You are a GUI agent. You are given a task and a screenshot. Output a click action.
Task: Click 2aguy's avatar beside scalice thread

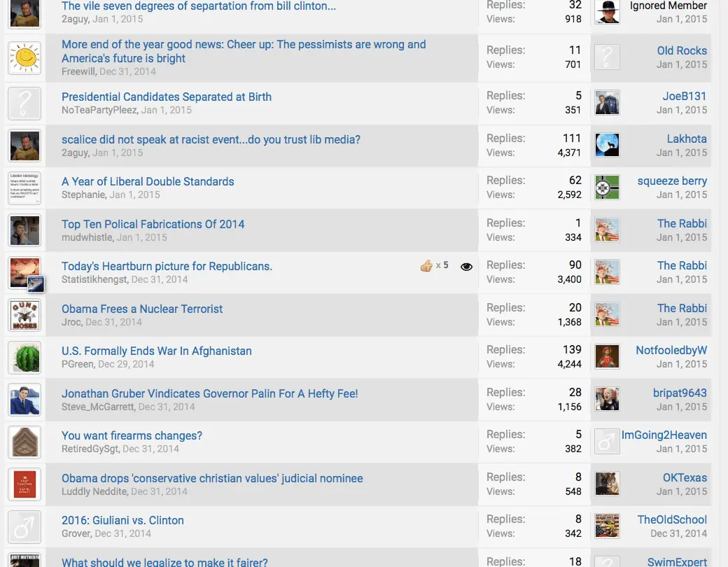(x=24, y=146)
